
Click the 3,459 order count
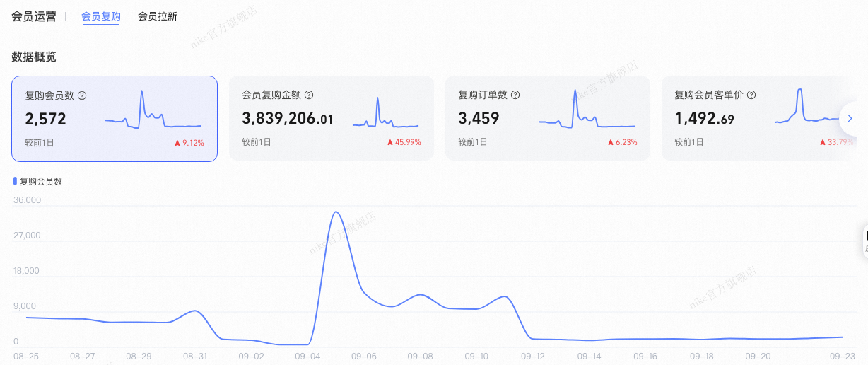[479, 118]
